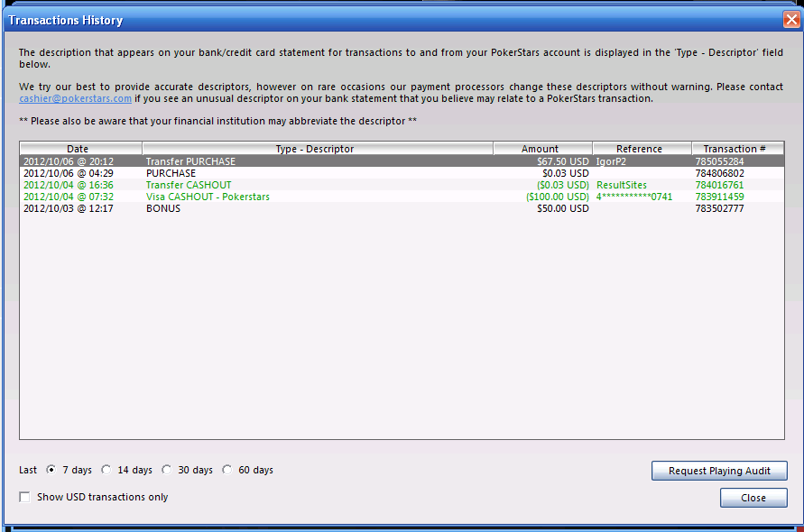
Task: Click transaction number 784016761
Action: click(719, 185)
